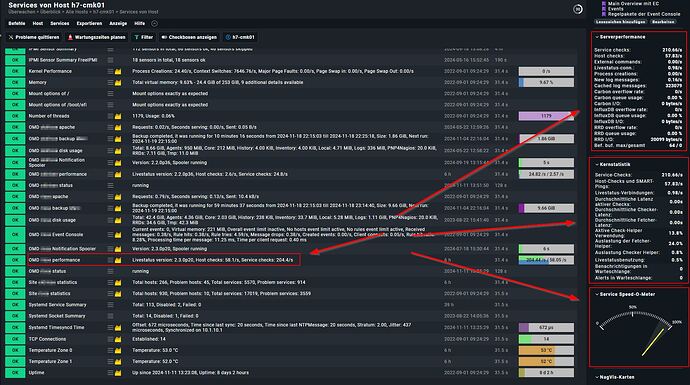This screenshot has width=690, height=385.
Task: Open action menu of TCP Connections service
Action: (x=110, y=339)
